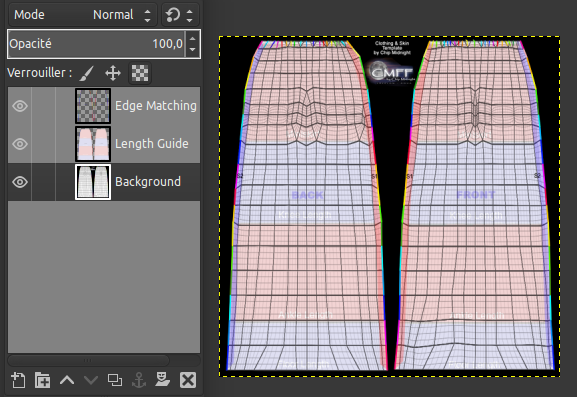Lock position and size with move icon

tap(113, 73)
